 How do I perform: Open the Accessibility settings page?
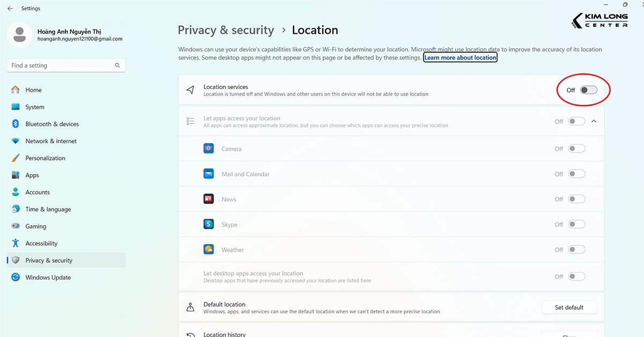click(x=41, y=244)
